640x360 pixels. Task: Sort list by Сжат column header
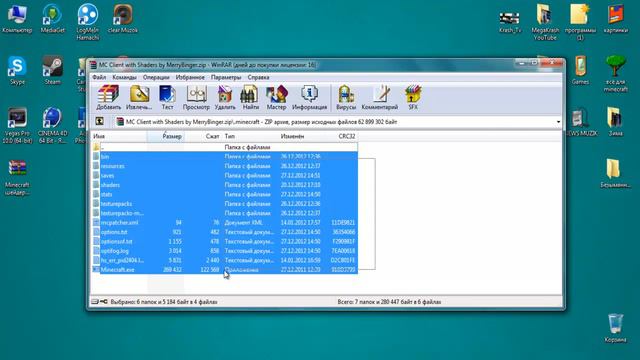pos(202,136)
